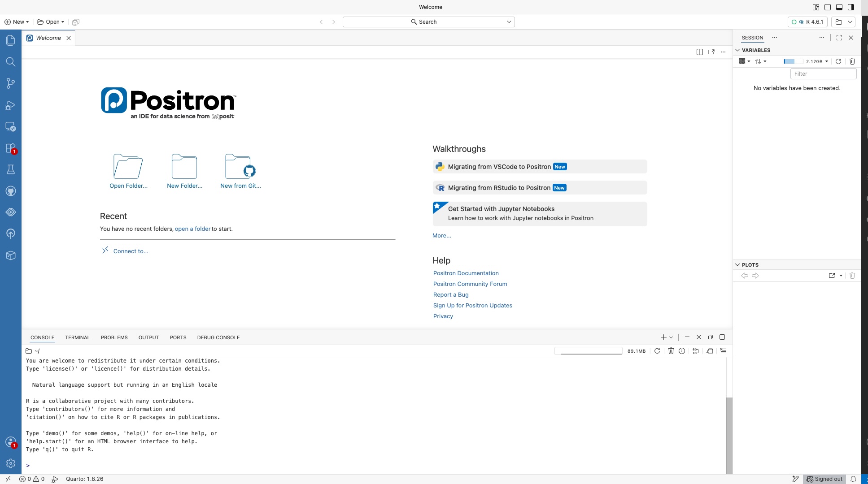Toggle the bottom panel visibility
This screenshot has height=484, width=868.
pyautogui.click(x=839, y=7)
